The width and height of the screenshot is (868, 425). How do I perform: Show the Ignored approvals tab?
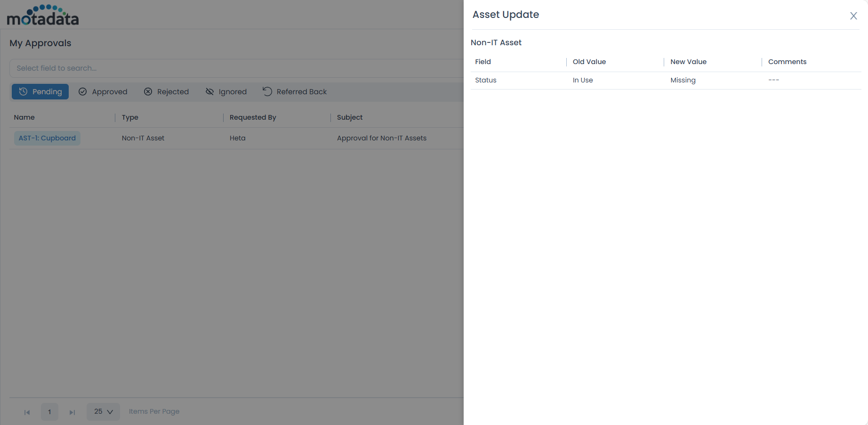(x=226, y=92)
